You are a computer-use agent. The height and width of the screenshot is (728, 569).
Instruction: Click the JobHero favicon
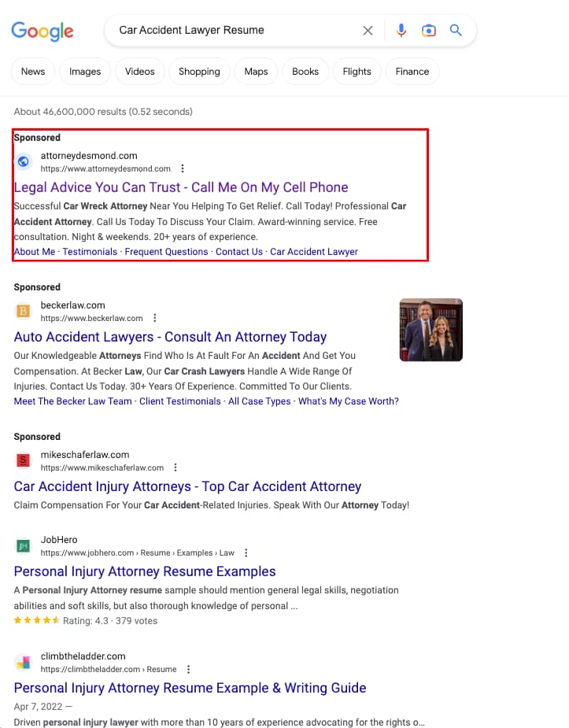(x=23, y=545)
